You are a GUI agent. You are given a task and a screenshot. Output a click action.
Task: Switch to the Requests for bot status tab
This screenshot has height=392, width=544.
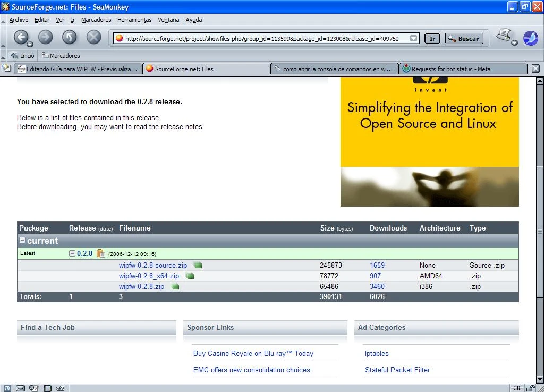(463, 69)
